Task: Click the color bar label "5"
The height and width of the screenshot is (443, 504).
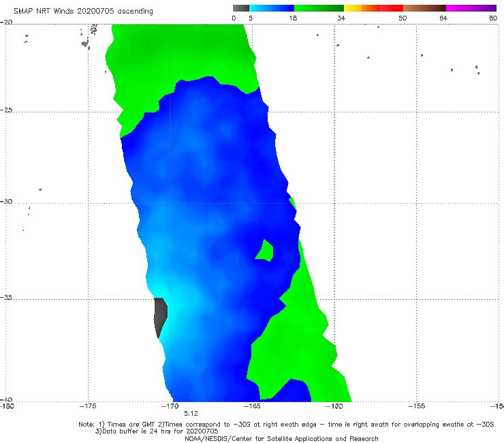Action: [x=251, y=18]
